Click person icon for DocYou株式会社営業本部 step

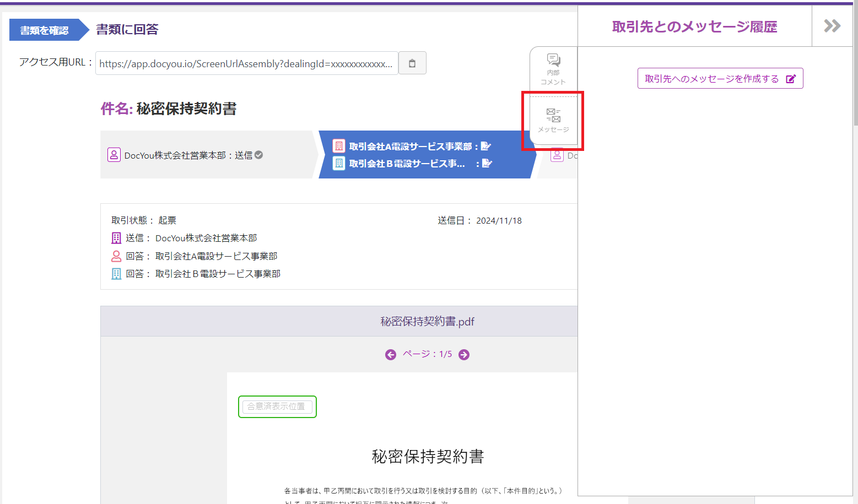tap(114, 155)
